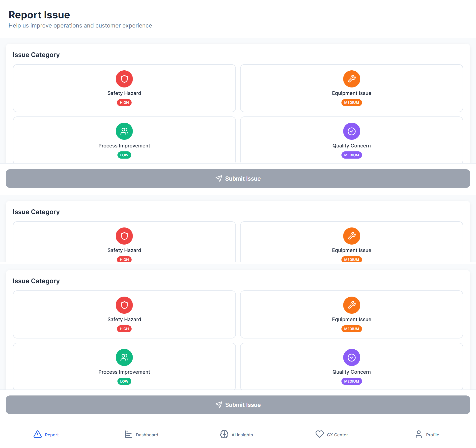Switch to the AI Insights tab label
The height and width of the screenshot is (448, 476).
(242, 435)
